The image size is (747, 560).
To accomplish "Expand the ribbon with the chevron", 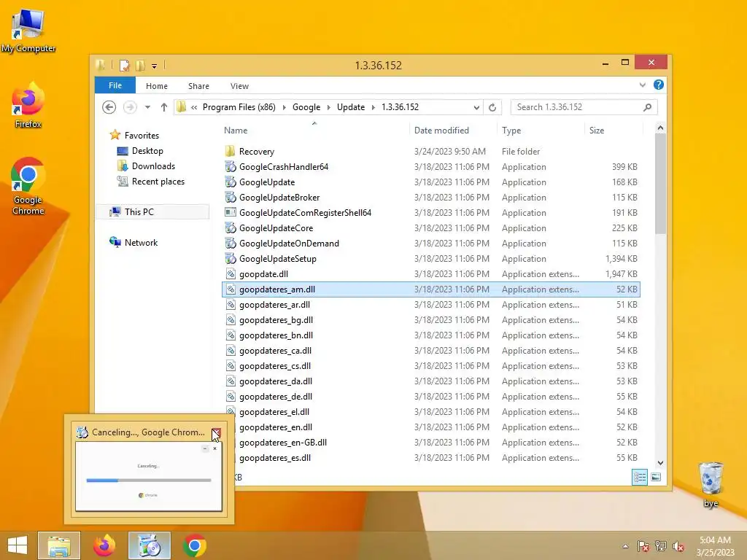I will tap(643, 85).
